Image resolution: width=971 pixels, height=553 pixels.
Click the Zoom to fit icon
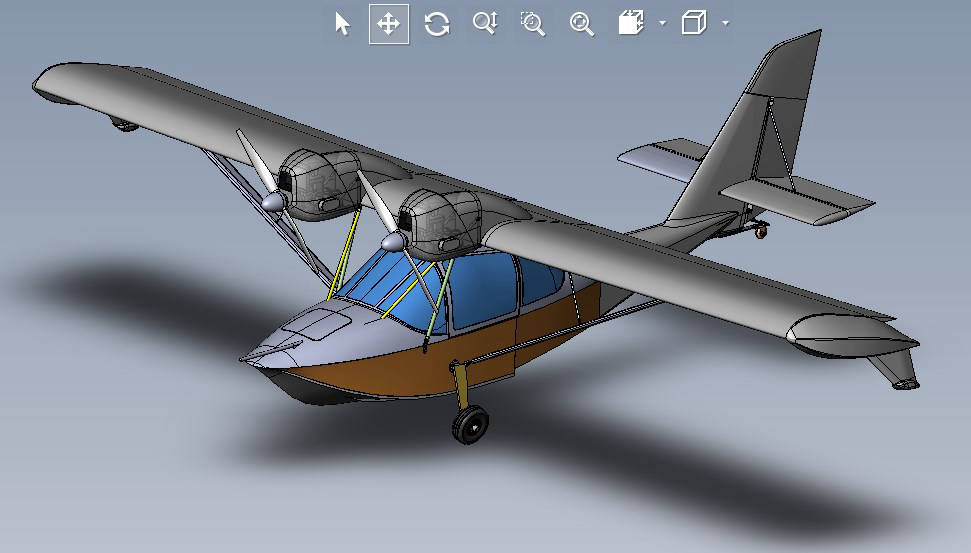581,24
